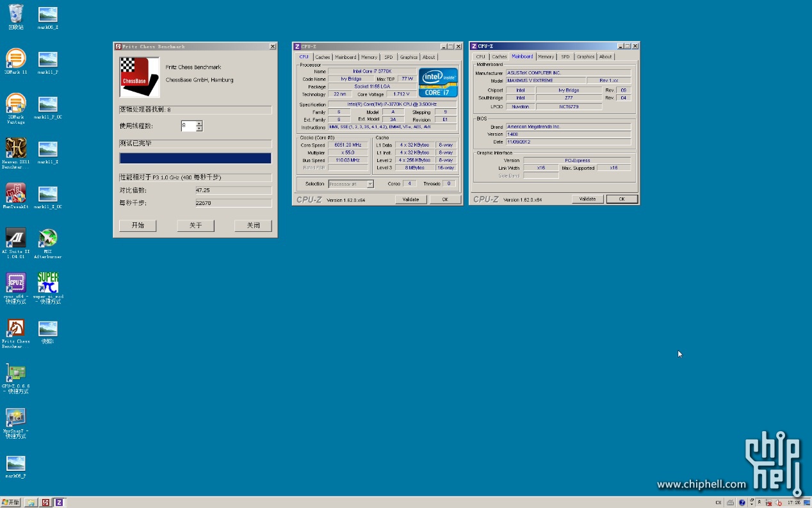The image size is (812, 508).
Task: Click the 关闭 (Close) button in Fritz
Action: [x=253, y=225]
